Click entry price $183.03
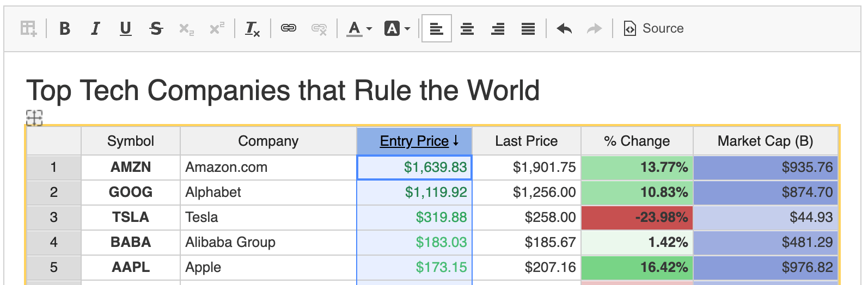This screenshot has height=285, width=868. (414, 243)
